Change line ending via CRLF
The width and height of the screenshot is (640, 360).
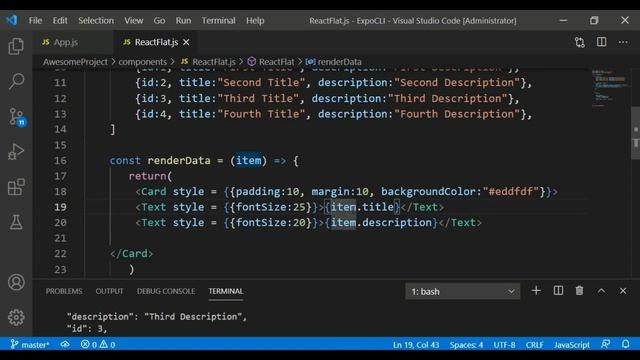(x=534, y=344)
